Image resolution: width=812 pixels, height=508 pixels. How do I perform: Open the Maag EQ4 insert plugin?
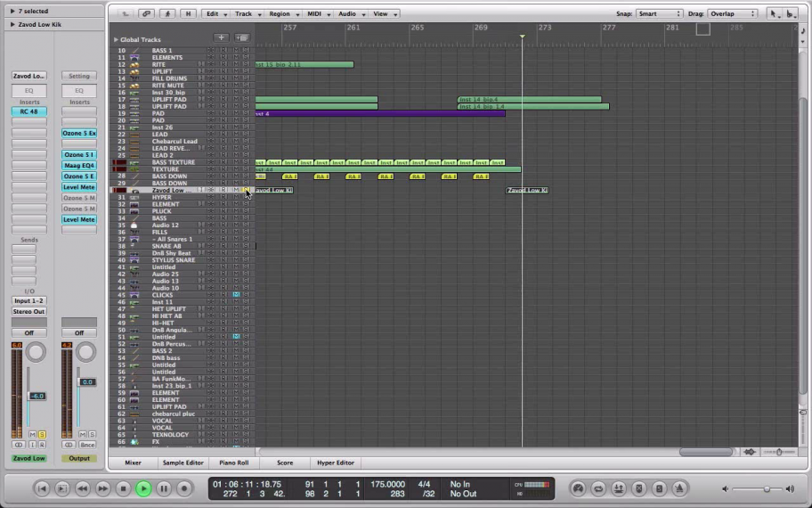coord(79,166)
